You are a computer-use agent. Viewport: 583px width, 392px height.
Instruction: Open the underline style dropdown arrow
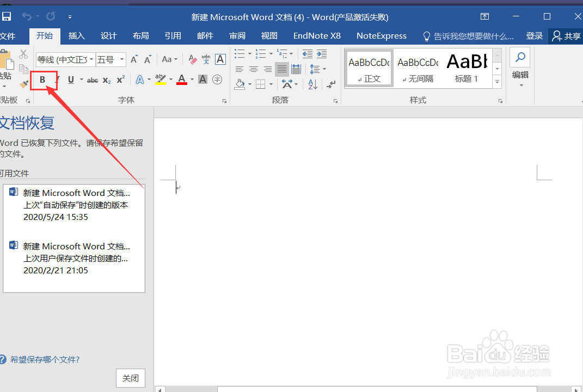(x=82, y=79)
